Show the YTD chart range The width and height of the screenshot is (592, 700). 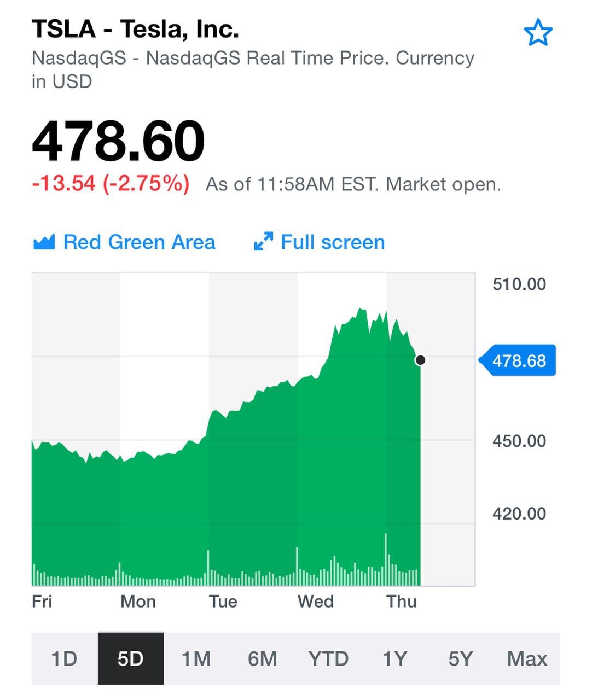[x=328, y=658]
